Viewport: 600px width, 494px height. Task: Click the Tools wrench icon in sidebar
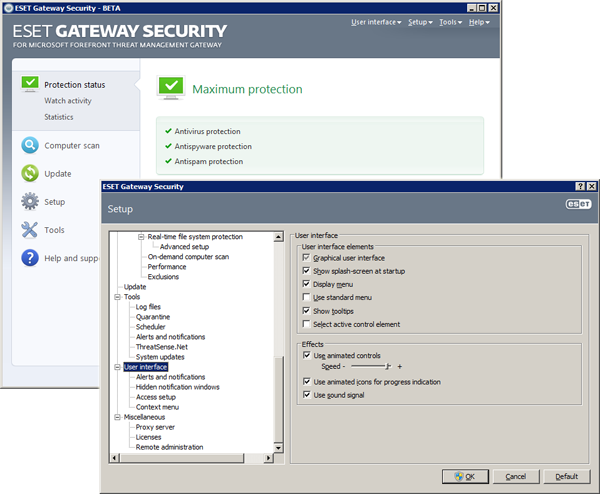[30, 230]
